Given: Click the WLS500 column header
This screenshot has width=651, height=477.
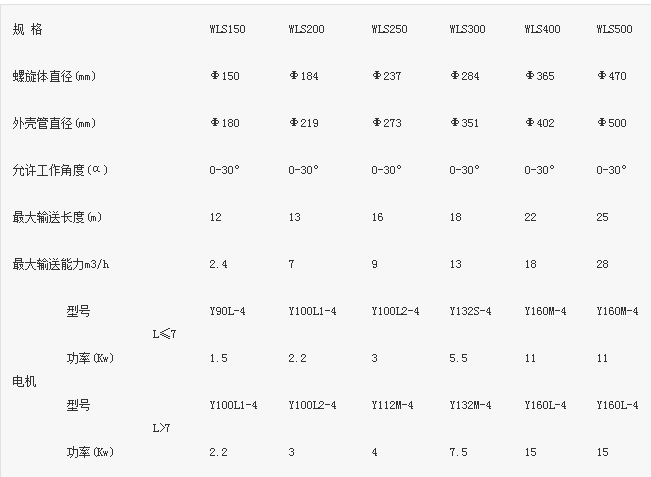Looking at the screenshot, I should (x=613, y=29).
